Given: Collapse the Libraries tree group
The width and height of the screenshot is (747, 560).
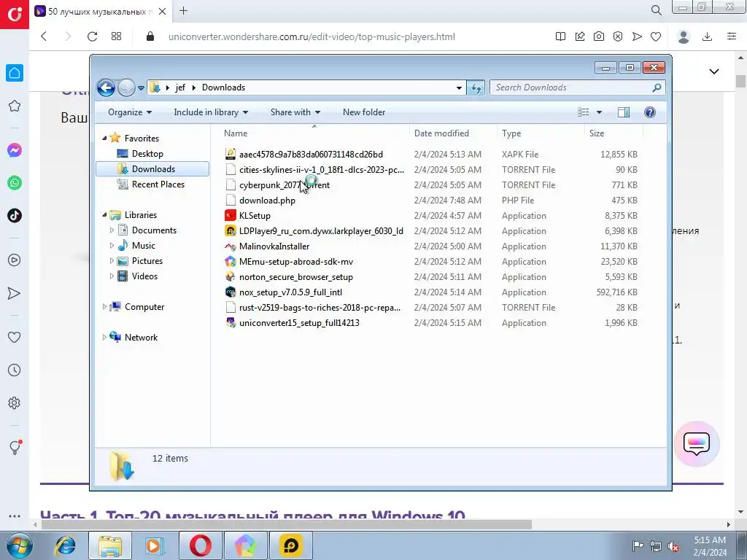Looking at the screenshot, I should [x=104, y=215].
